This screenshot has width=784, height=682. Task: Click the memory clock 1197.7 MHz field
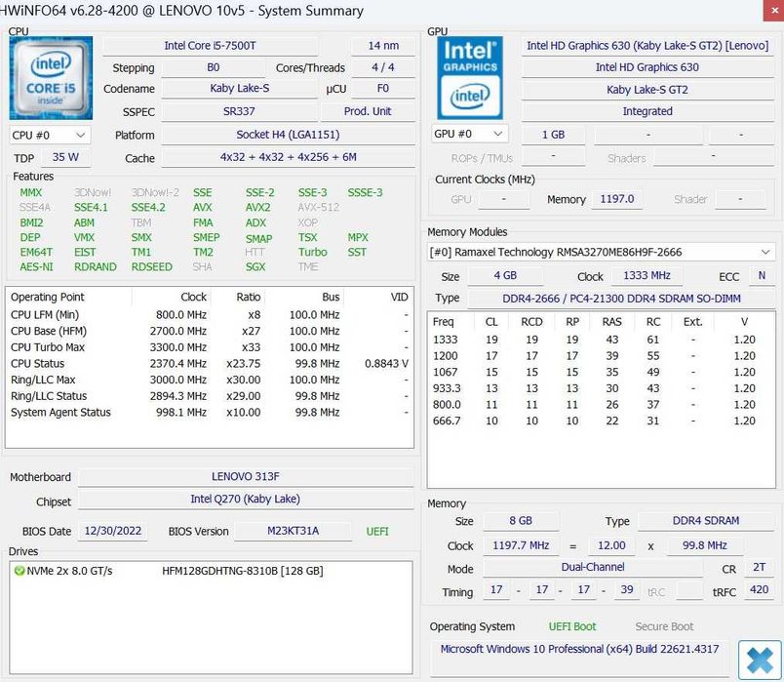click(521, 545)
